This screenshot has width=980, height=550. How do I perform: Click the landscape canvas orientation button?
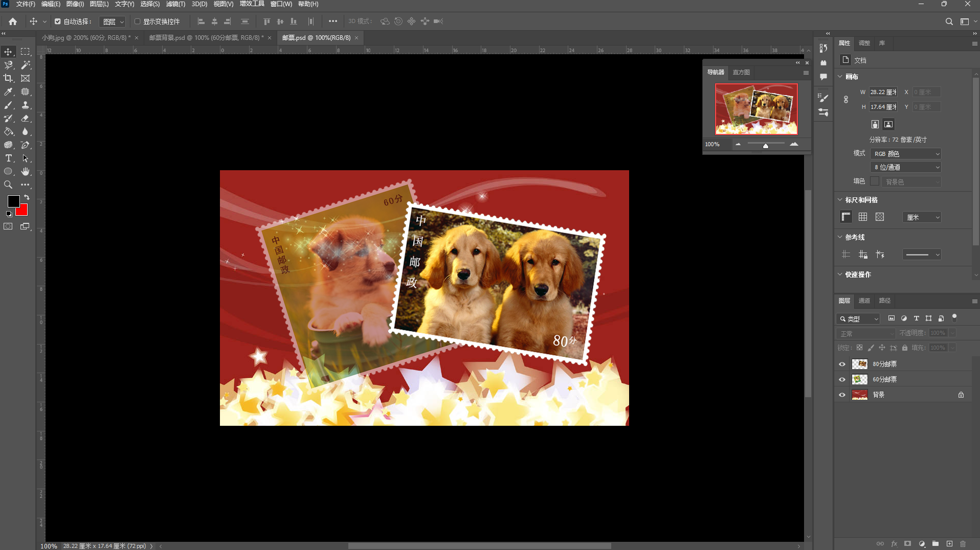[888, 124]
